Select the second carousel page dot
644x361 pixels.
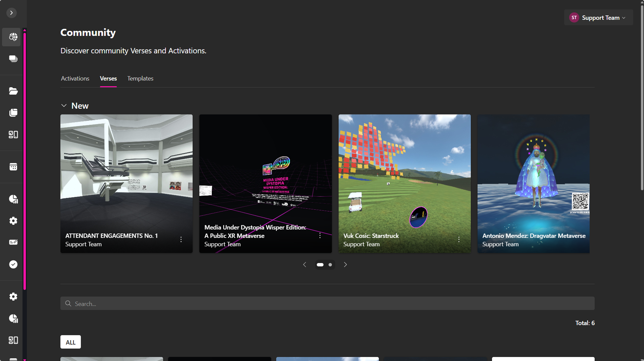pyautogui.click(x=330, y=265)
